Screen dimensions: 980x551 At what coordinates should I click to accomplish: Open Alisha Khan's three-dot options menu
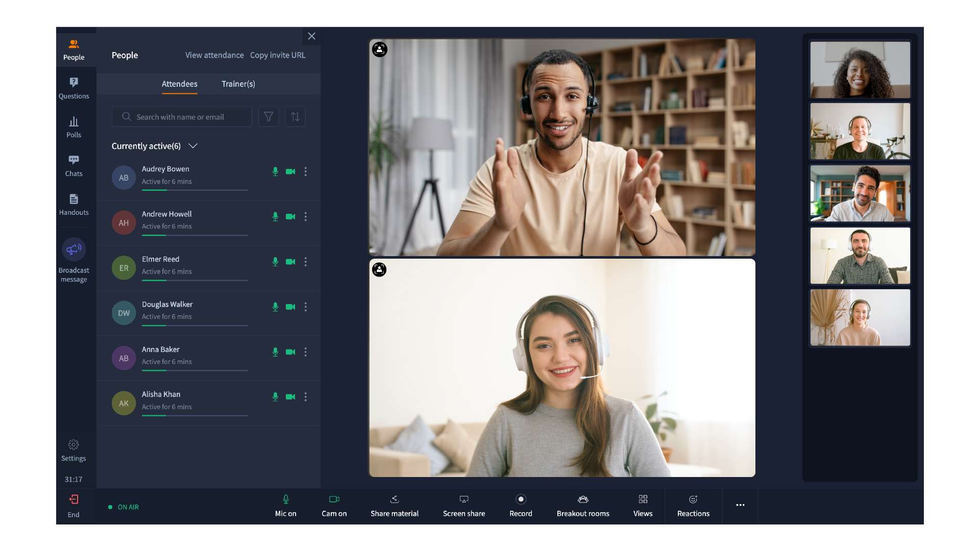click(306, 397)
